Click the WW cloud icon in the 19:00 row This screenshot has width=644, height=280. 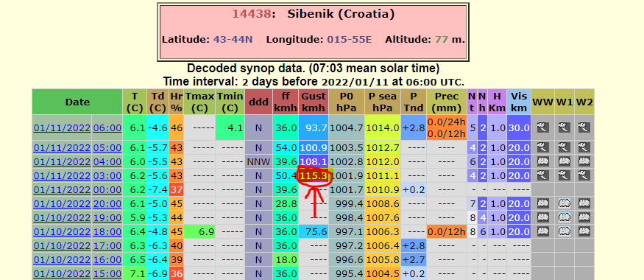pos(542,217)
